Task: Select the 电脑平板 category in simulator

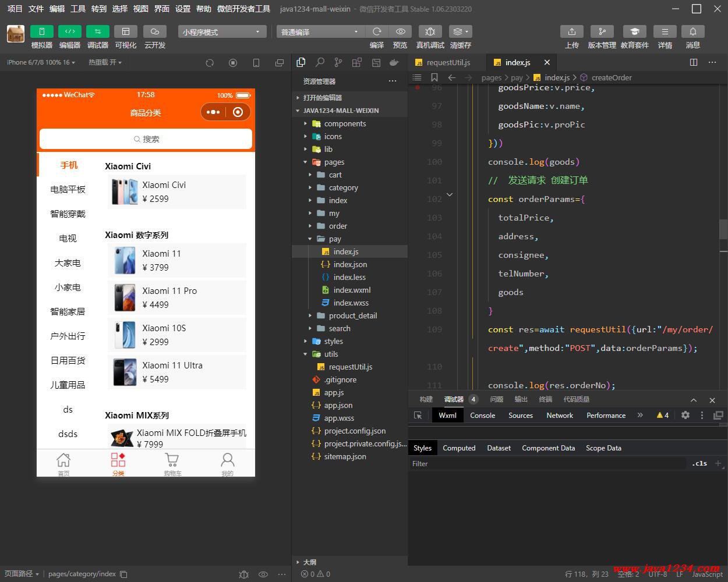Action: pos(68,189)
